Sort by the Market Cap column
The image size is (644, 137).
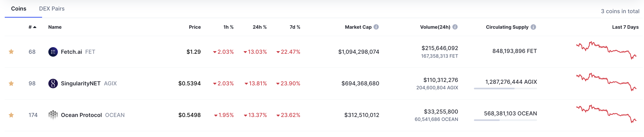[358, 27]
